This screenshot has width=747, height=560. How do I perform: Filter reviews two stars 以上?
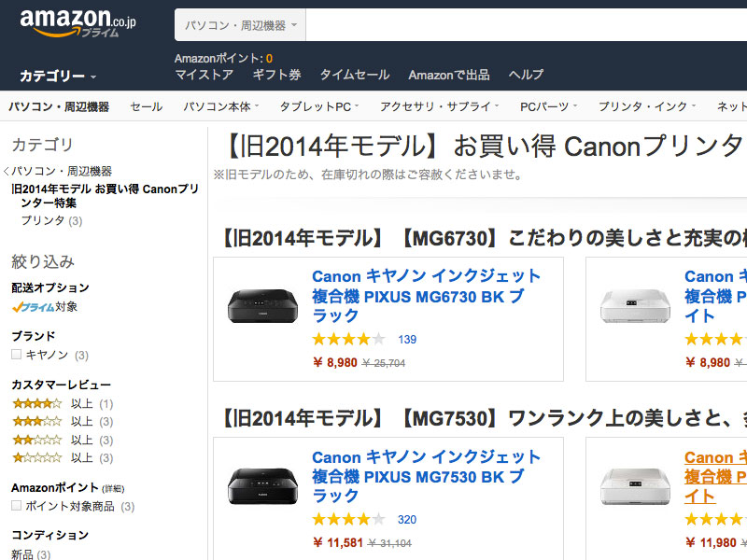point(63,440)
